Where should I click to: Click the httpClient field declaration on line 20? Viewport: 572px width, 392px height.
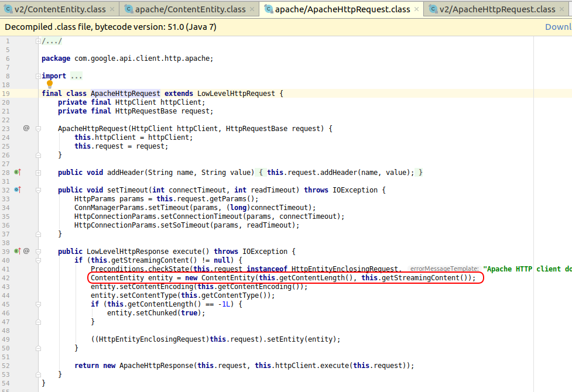131,102
